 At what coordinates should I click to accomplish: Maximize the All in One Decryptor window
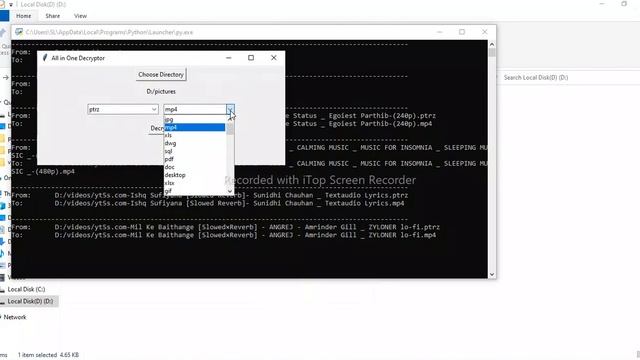(x=251, y=58)
